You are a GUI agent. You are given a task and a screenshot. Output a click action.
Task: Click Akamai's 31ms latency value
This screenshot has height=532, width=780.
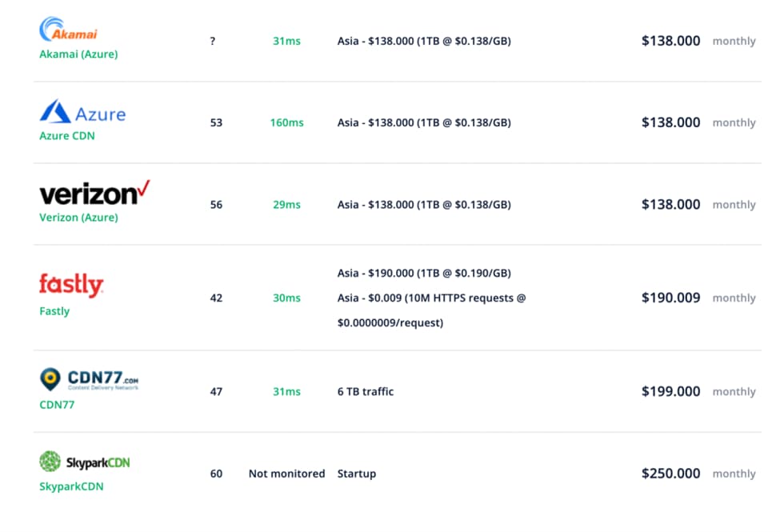click(x=286, y=41)
